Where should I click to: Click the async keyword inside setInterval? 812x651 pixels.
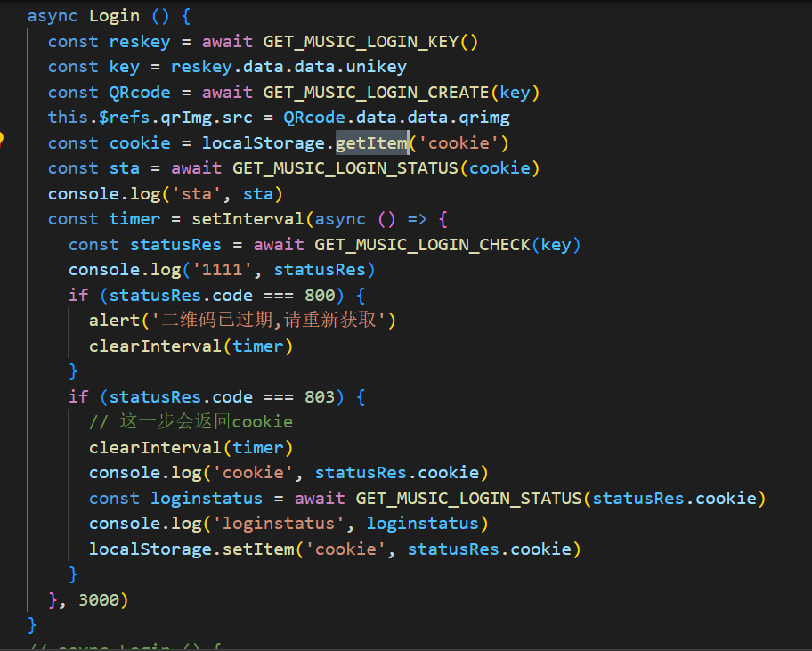click(340, 219)
